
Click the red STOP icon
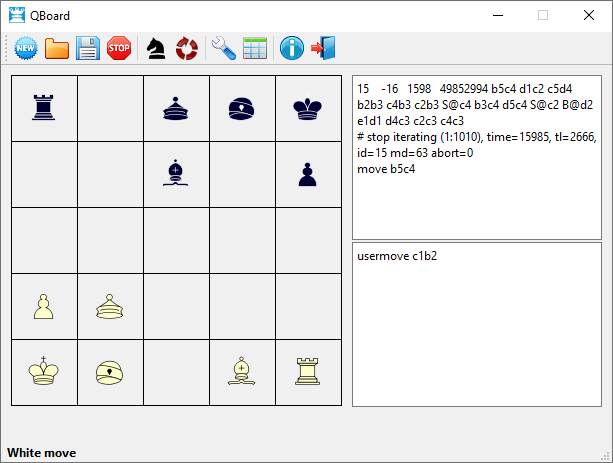coord(119,48)
